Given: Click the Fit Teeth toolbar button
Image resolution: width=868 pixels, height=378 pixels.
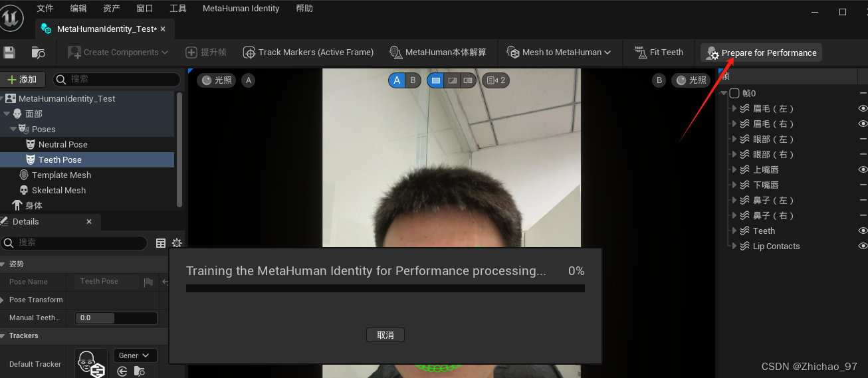Looking at the screenshot, I should coord(659,52).
